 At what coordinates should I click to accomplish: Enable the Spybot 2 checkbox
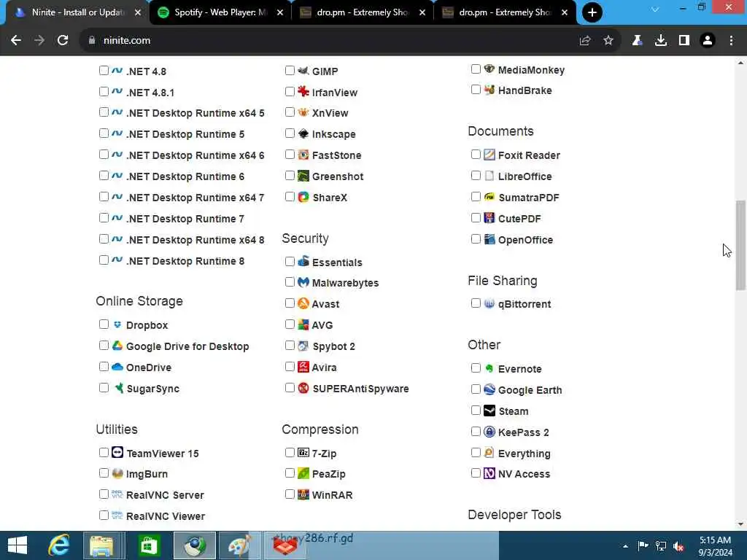pyautogui.click(x=290, y=345)
